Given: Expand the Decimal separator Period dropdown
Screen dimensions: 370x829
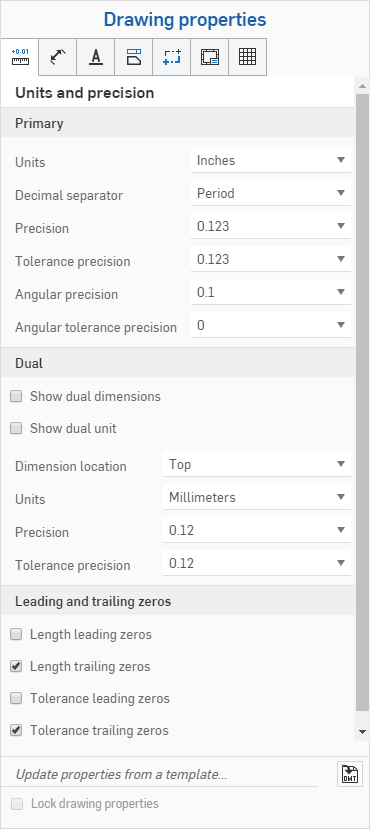Looking at the screenshot, I should (x=271, y=193).
